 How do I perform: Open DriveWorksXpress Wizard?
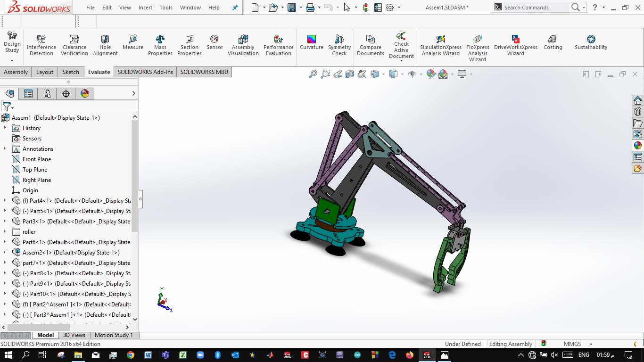pos(516,45)
